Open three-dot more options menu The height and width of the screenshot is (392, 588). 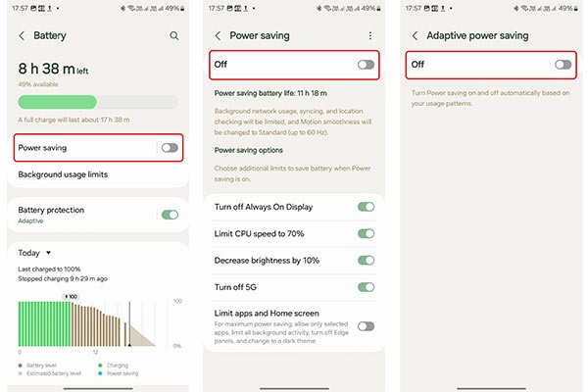[x=369, y=35]
